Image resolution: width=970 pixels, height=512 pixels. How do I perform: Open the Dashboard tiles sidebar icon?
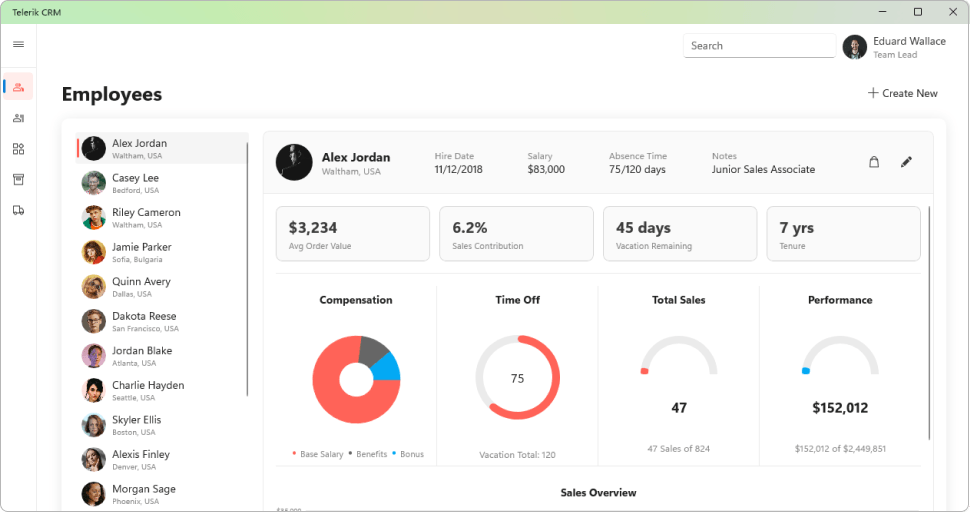[x=19, y=149]
